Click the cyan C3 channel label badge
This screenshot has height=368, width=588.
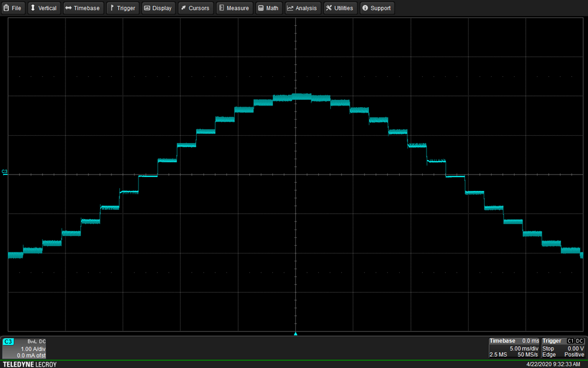click(x=8, y=341)
